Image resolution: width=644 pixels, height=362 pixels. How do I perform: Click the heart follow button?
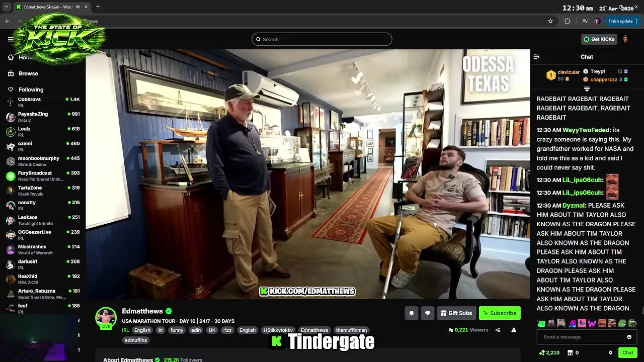point(427,313)
